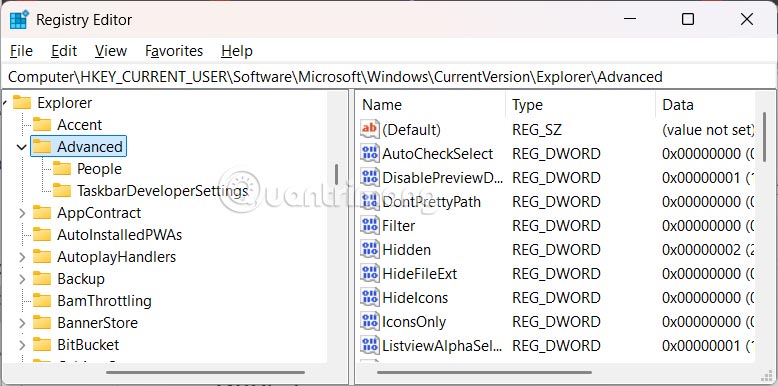This screenshot has width=778, height=386.
Task: Click the BannerStore folder icon
Action: pos(42,322)
